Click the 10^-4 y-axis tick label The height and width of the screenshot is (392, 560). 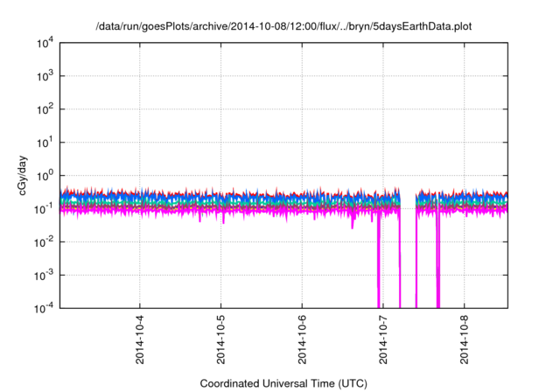[x=44, y=308]
